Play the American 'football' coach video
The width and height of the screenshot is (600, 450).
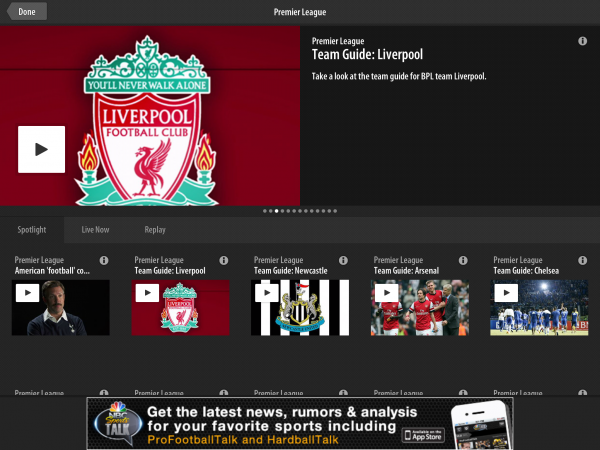click(28, 293)
